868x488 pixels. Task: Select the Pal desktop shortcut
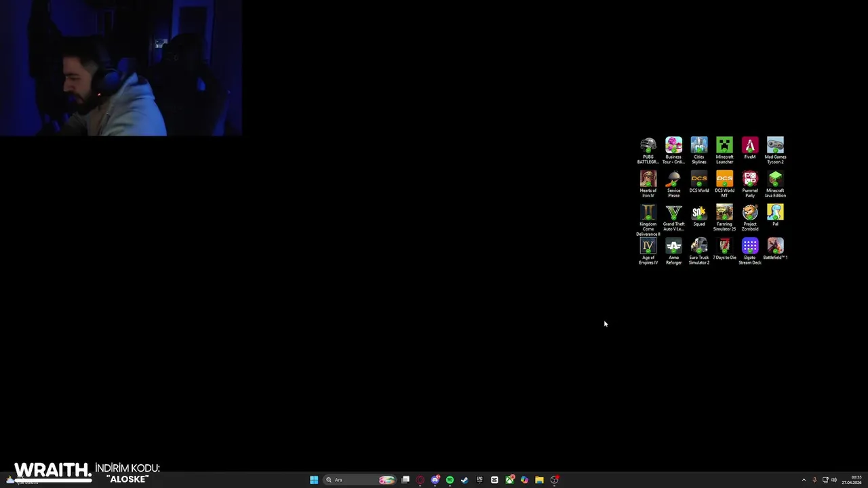point(775,216)
